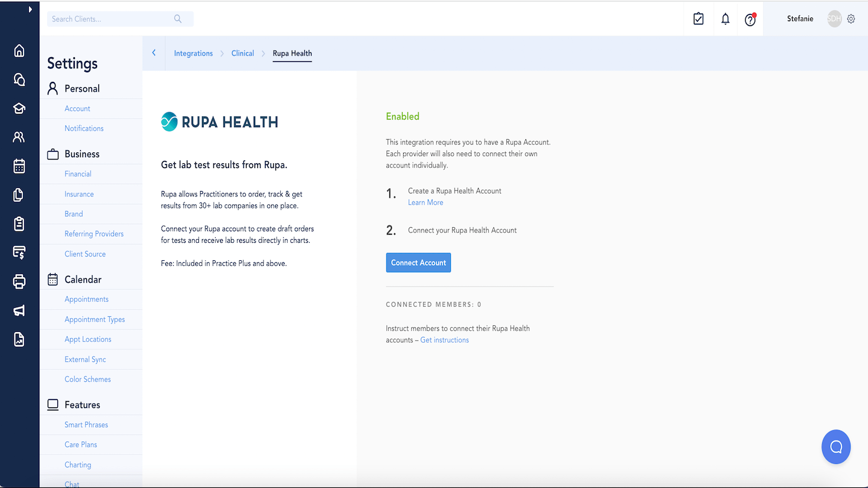Image resolution: width=868 pixels, height=488 pixels.
Task: Open the calendar icon in sidebar
Action: [19, 166]
